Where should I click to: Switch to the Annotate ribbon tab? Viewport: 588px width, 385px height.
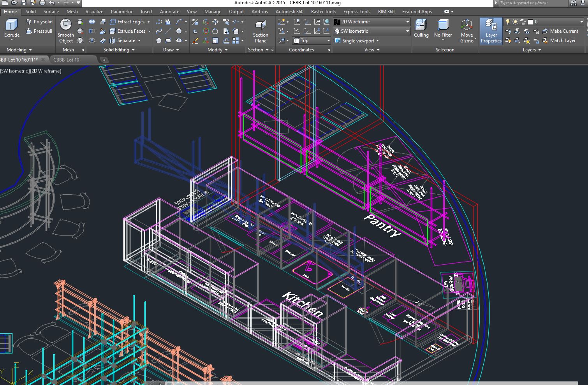click(x=169, y=12)
